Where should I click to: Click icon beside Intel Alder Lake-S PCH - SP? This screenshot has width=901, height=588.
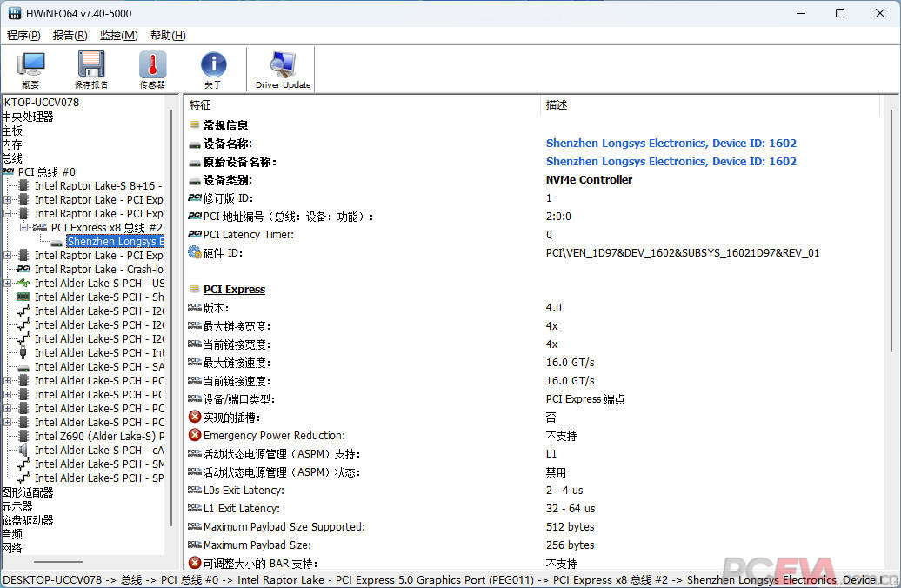tap(23, 478)
